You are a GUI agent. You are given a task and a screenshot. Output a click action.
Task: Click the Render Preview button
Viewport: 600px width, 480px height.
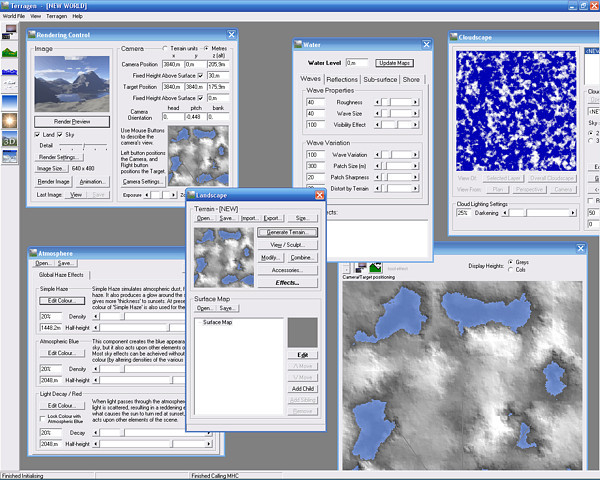tap(72, 122)
